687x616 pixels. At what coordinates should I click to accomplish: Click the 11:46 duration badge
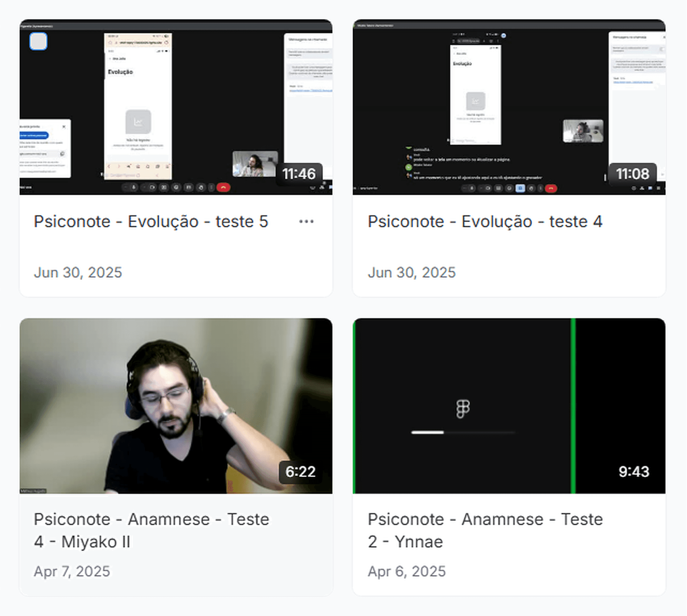[299, 174]
